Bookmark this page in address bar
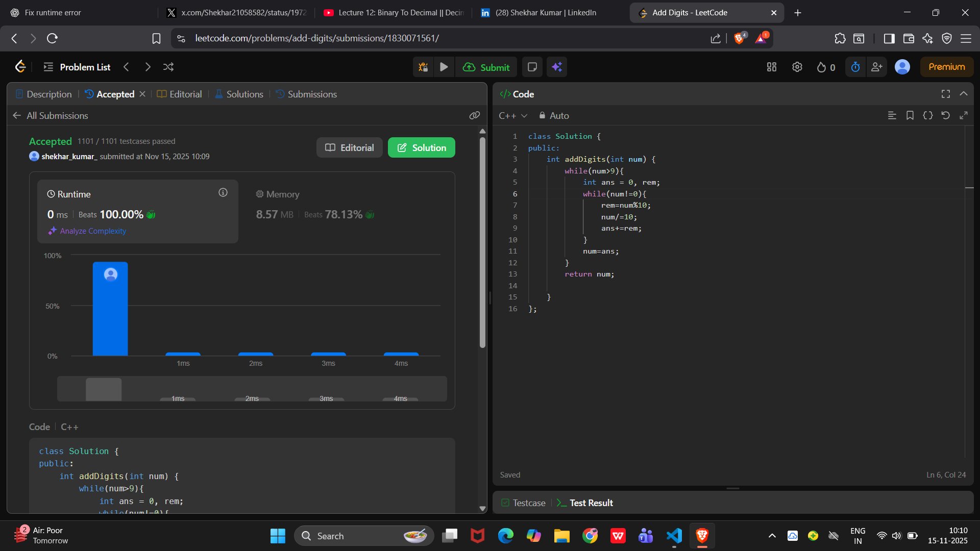980x551 pixels. pos(156,38)
